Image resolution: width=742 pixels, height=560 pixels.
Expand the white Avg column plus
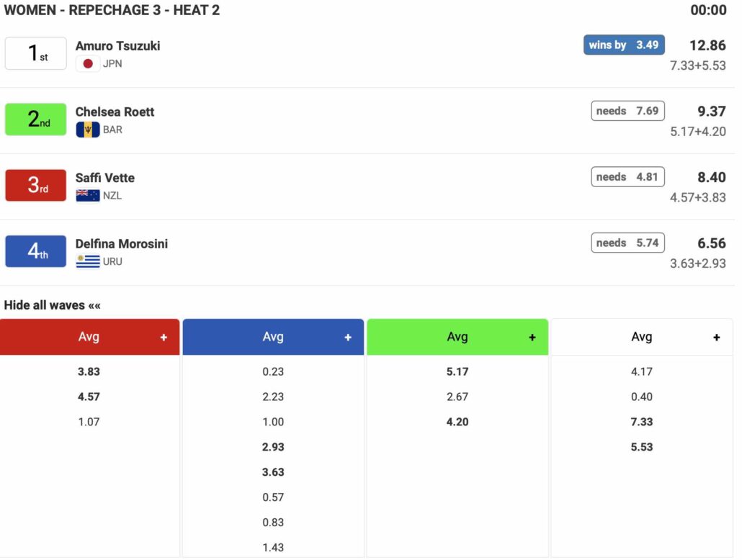click(x=716, y=338)
